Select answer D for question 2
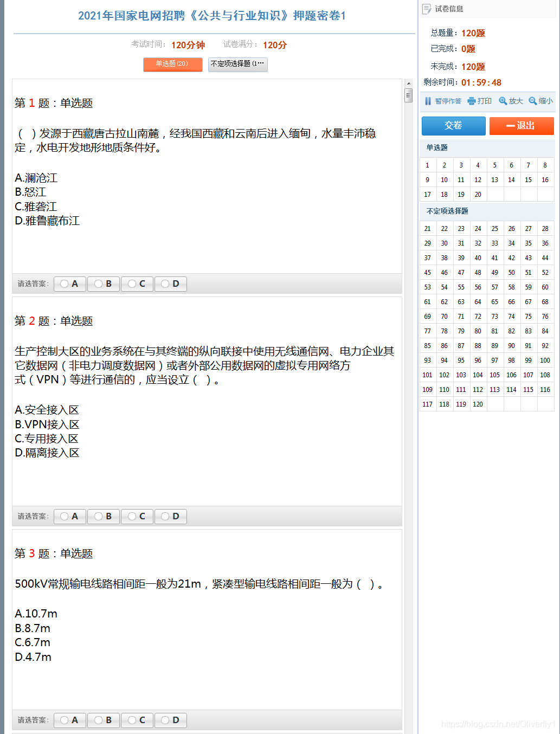 tap(171, 516)
